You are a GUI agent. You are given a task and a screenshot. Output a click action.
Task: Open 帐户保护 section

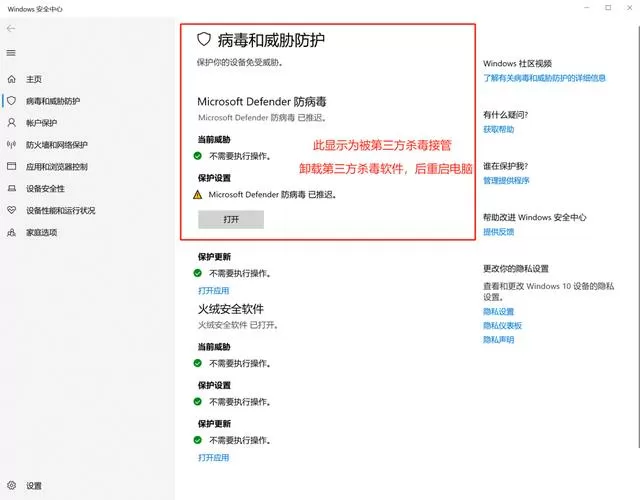[x=42, y=123]
